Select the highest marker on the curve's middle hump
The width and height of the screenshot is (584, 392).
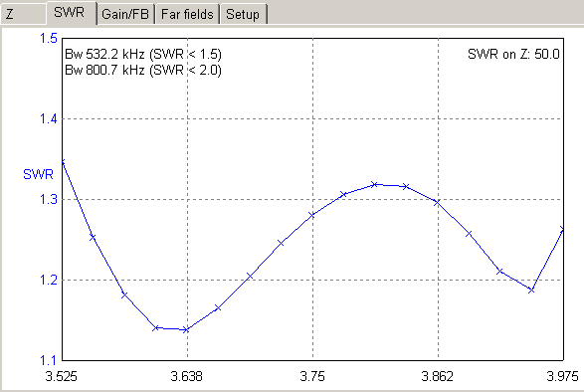click(375, 184)
